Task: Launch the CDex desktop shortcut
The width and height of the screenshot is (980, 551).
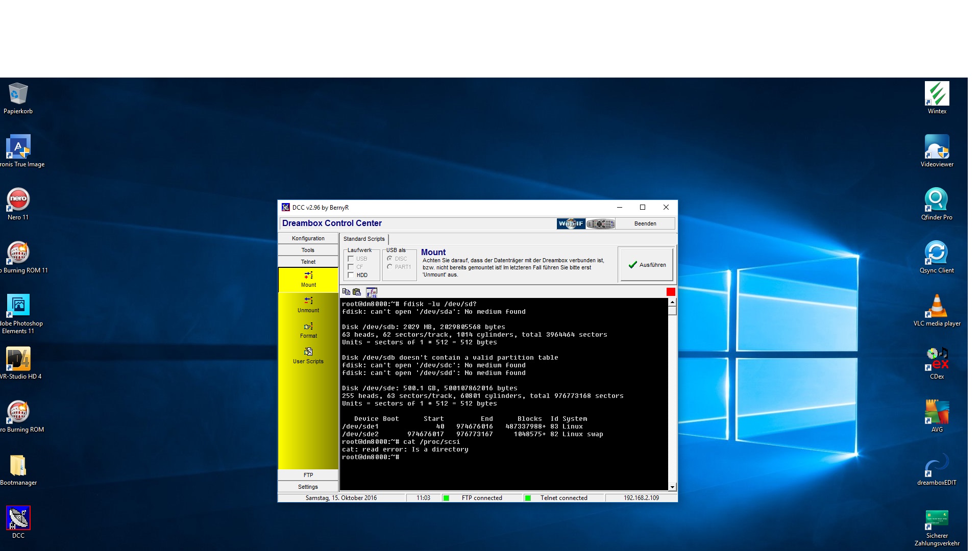Action: point(937,363)
